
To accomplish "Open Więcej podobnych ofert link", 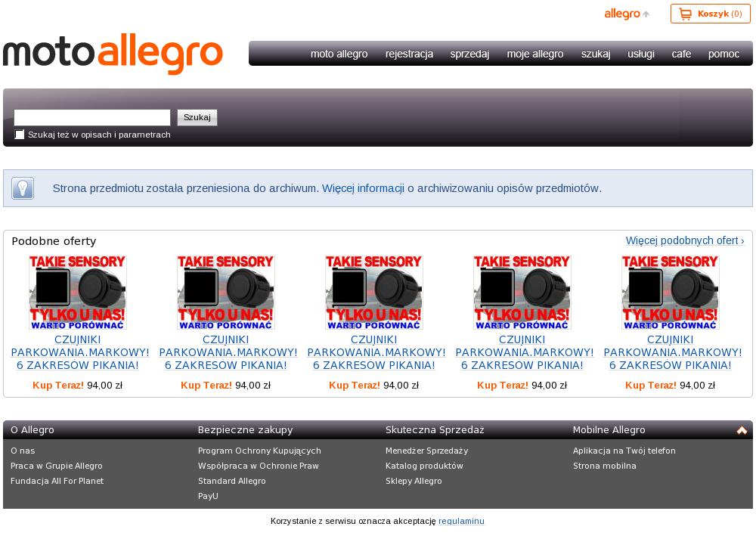I will pos(685,240).
